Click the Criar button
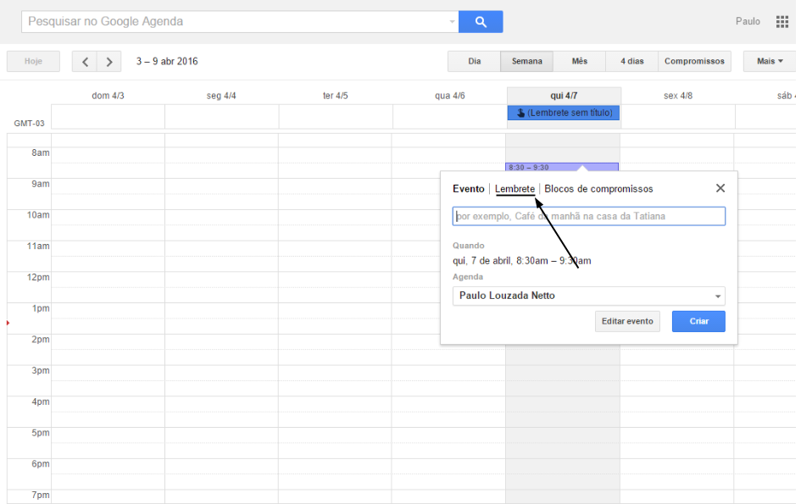Viewport: 812px width, 504px height. tap(698, 321)
